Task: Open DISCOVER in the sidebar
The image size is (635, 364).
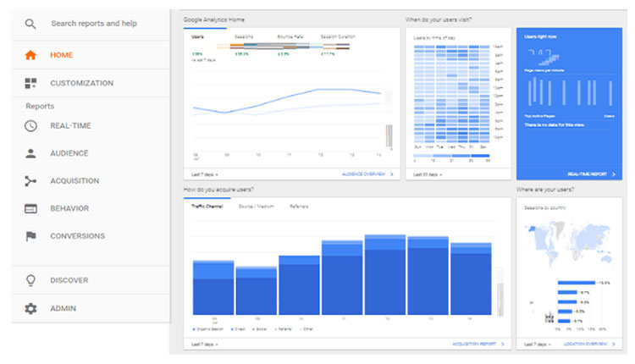Action: [x=69, y=280]
